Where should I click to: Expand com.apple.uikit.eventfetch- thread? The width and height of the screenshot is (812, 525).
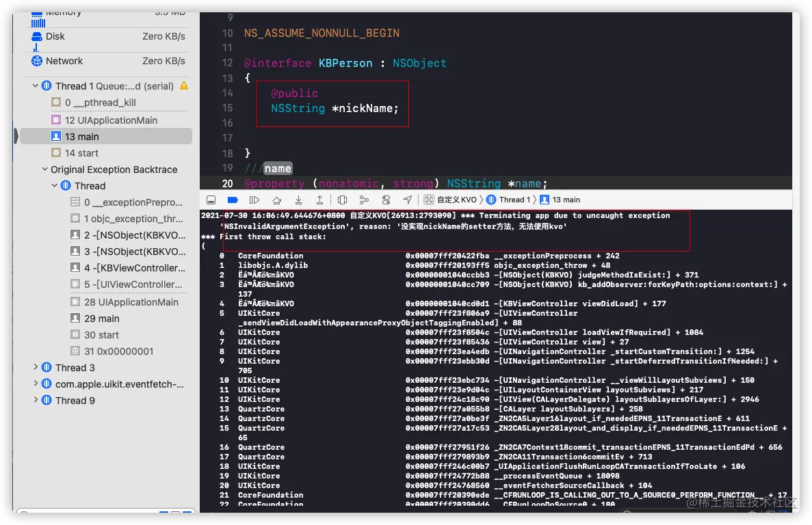click(35, 383)
